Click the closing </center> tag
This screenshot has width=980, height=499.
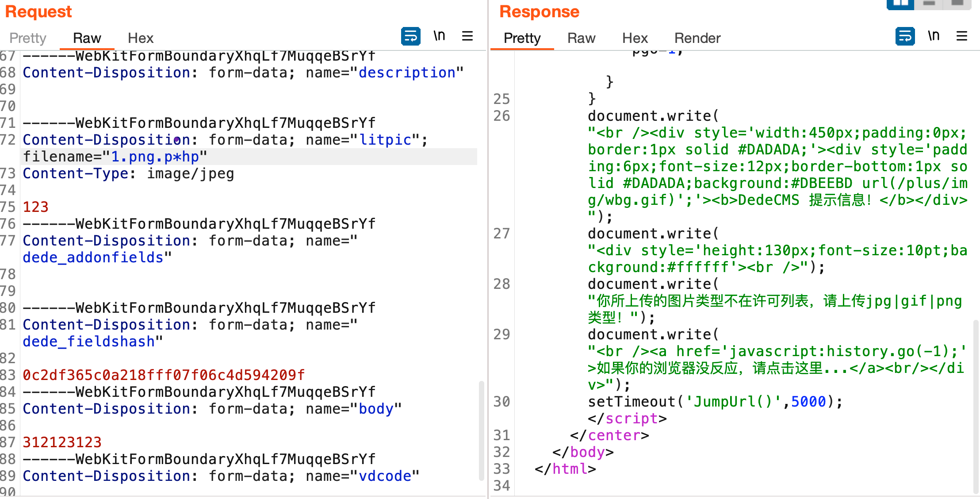[x=609, y=435]
